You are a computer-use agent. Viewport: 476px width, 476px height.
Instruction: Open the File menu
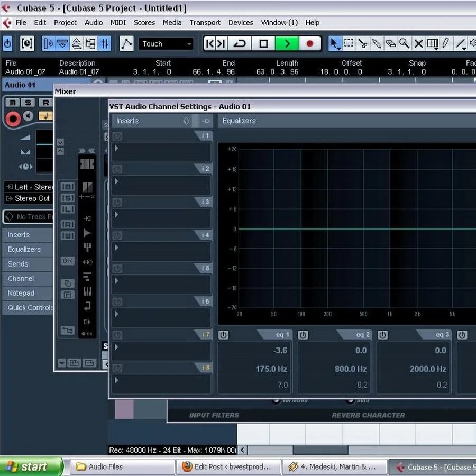tap(21, 23)
